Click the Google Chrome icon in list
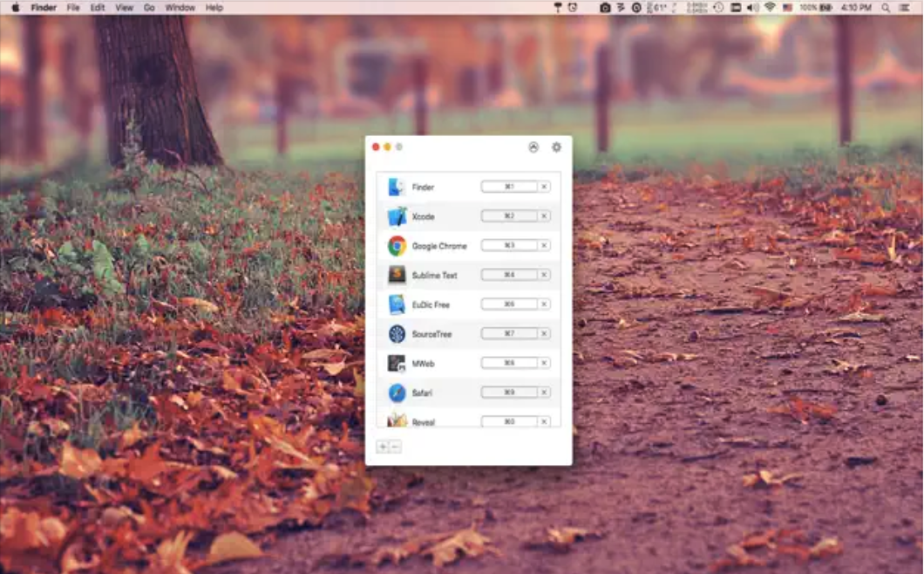Viewport: 924px width, 574px height. [x=397, y=246]
